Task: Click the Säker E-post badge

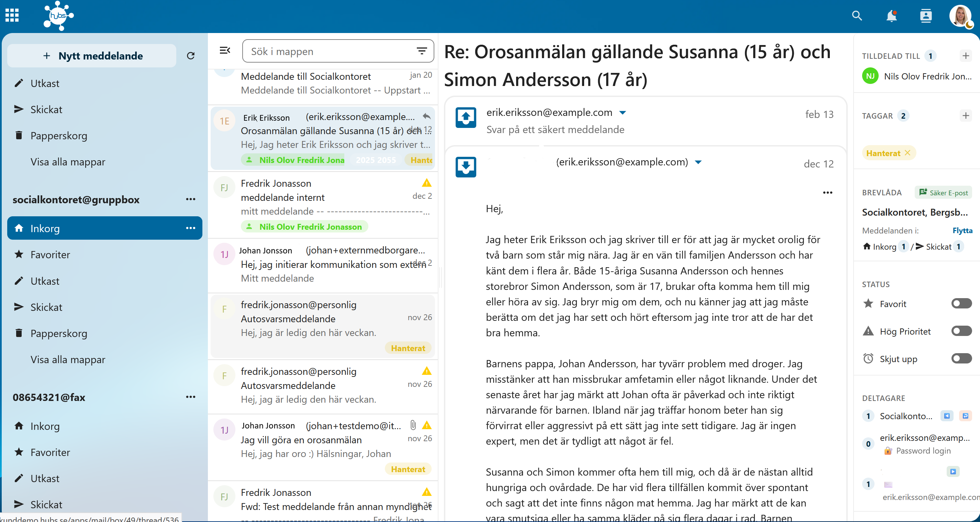Action: coord(943,193)
